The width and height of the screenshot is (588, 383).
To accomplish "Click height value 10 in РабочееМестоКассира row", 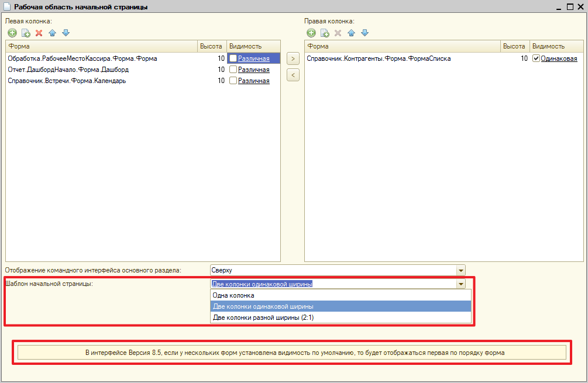I will pos(221,58).
